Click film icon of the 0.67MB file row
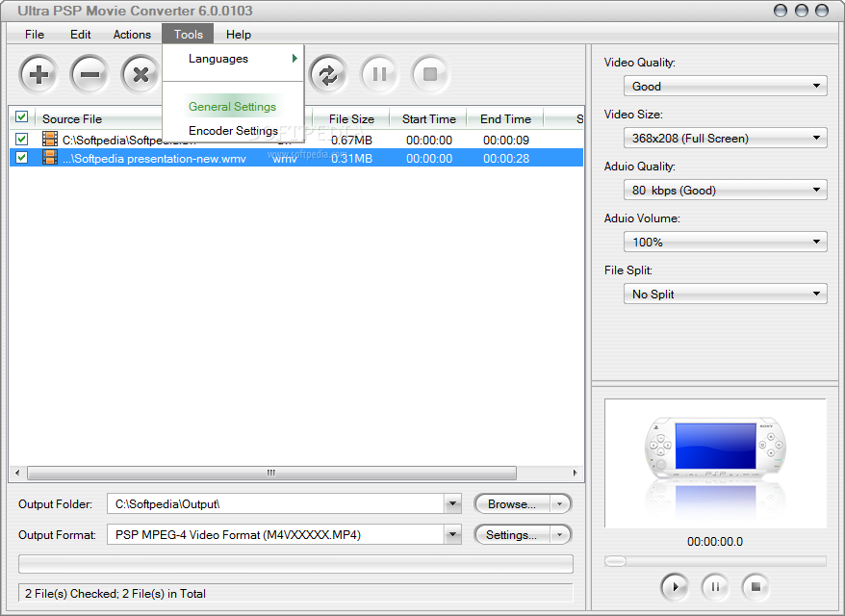Image resolution: width=845 pixels, height=616 pixels. pos(50,139)
